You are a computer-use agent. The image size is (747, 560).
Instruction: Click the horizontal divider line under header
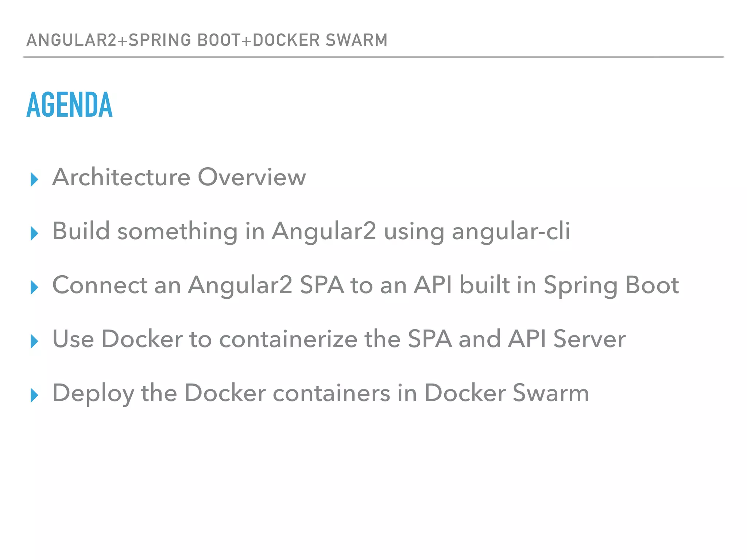point(373,57)
